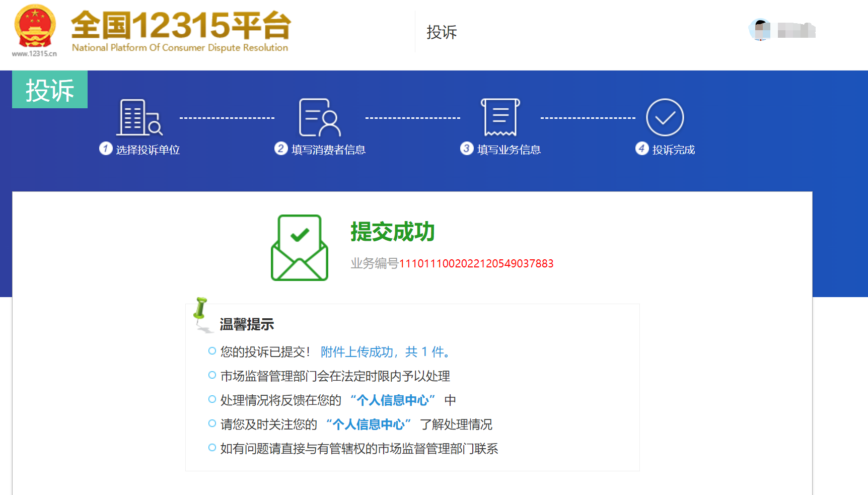Click the green envelope success icon
The image size is (868, 495).
pos(300,248)
